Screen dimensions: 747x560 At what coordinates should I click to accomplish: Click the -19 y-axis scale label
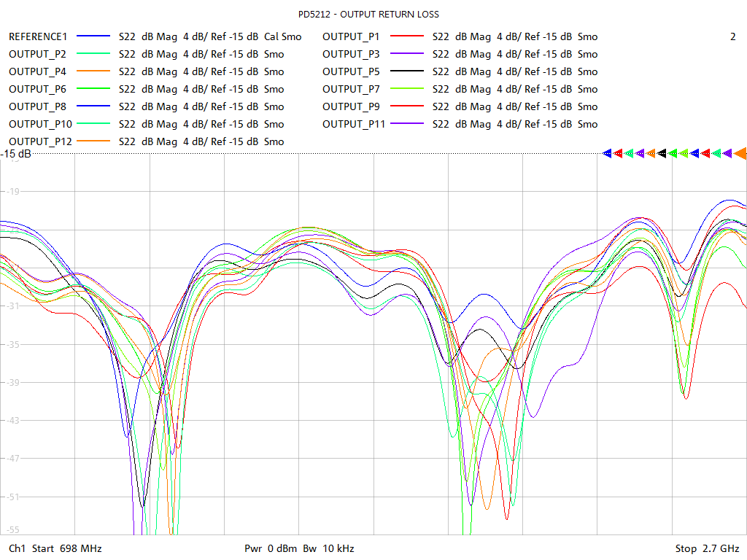pyautogui.click(x=12, y=192)
